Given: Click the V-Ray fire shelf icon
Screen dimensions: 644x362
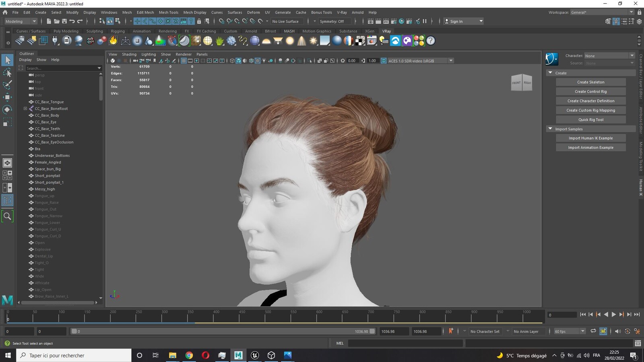Looking at the screenshot, I should 114,41.
